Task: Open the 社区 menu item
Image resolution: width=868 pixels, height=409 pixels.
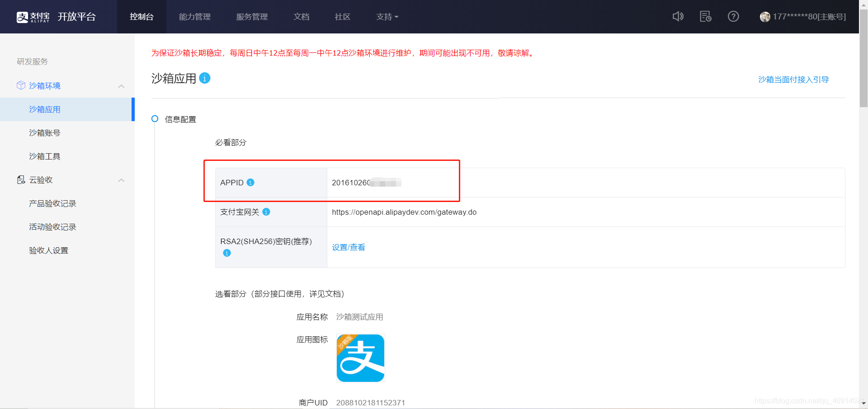Action: (x=343, y=17)
